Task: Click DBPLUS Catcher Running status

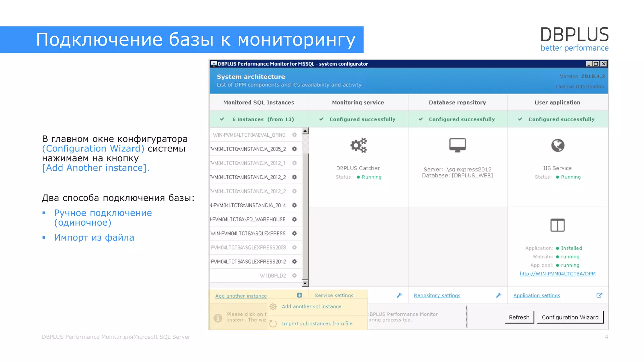Action: click(369, 177)
